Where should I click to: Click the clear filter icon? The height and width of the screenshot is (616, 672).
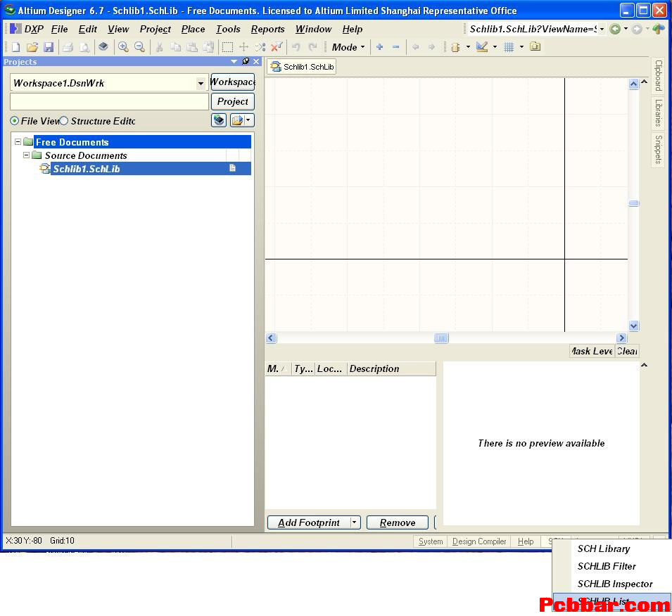point(277,46)
